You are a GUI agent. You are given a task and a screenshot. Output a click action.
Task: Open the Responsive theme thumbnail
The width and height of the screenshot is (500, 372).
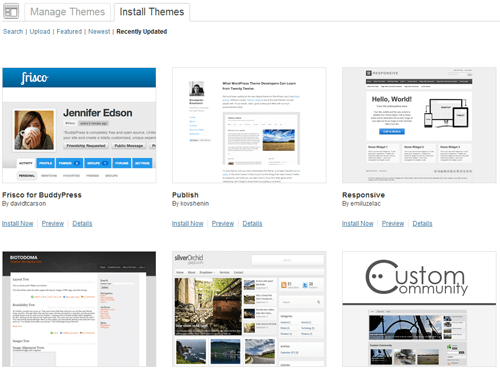click(x=419, y=125)
